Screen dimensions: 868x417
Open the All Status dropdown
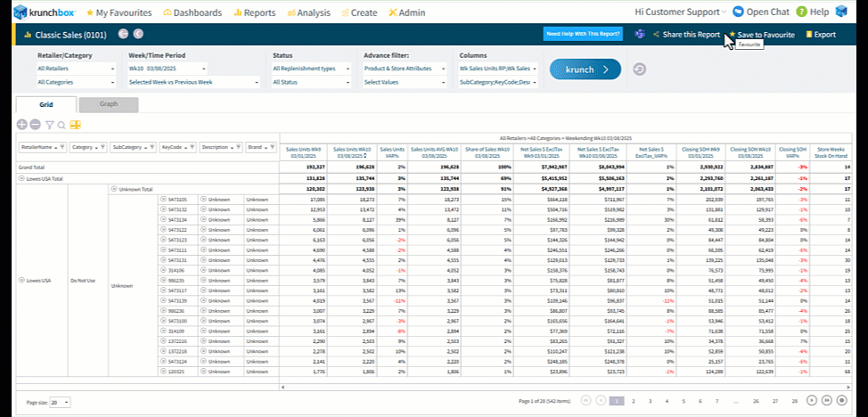pos(312,83)
